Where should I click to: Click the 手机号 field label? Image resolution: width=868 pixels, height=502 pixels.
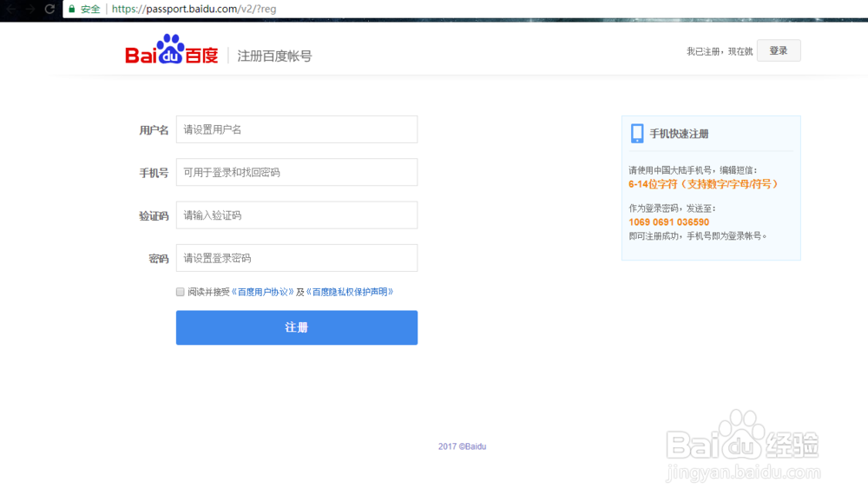pos(154,173)
